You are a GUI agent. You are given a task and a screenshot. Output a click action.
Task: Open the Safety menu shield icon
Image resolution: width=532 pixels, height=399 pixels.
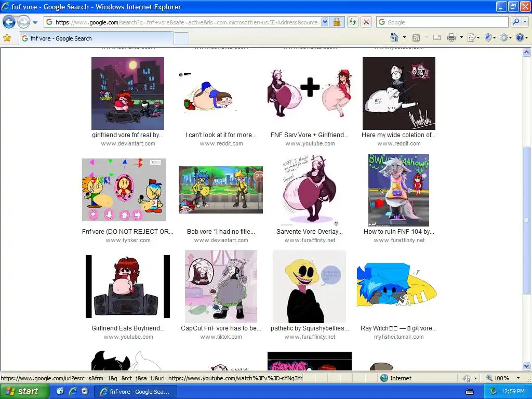click(489, 37)
